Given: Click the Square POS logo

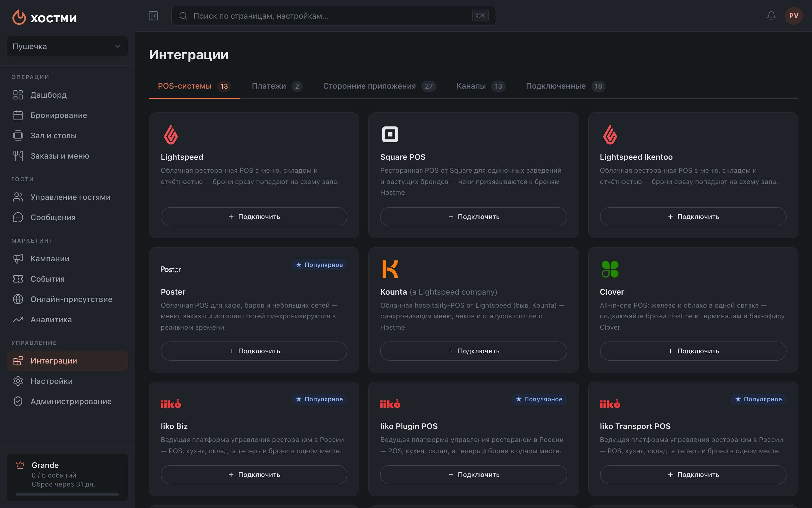Looking at the screenshot, I should [x=390, y=134].
